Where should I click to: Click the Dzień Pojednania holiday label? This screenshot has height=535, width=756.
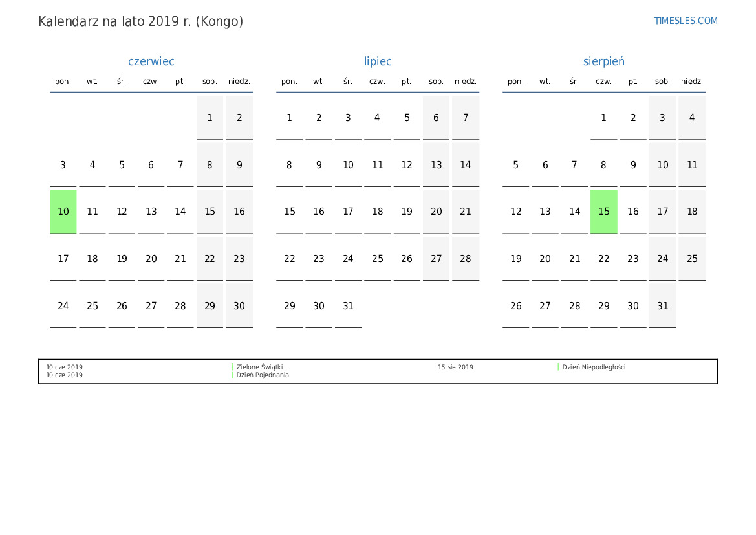click(263, 375)
